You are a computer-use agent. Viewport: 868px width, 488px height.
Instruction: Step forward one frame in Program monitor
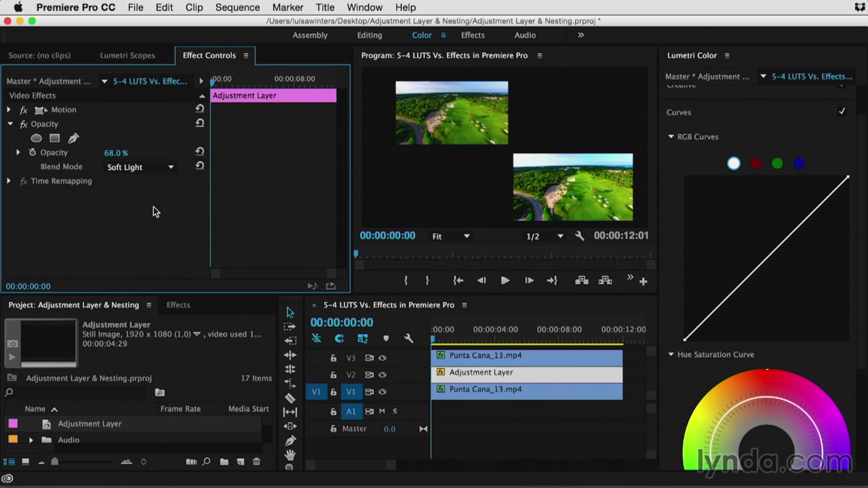pos(529,281)
